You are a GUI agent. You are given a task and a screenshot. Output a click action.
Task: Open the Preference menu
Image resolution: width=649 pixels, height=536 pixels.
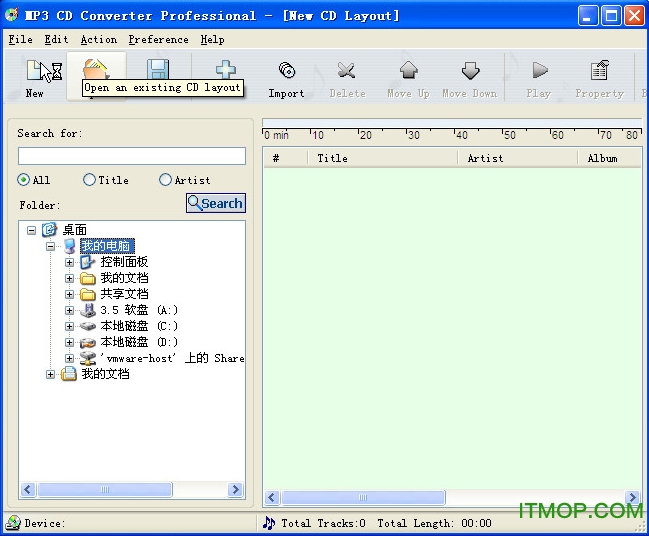[158, 40]
